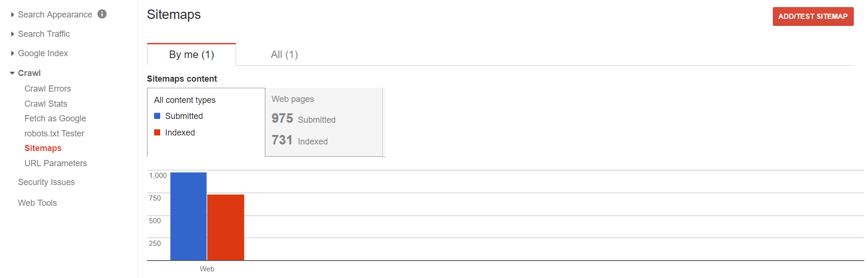Open the Security Issues section

coord(47,182)
